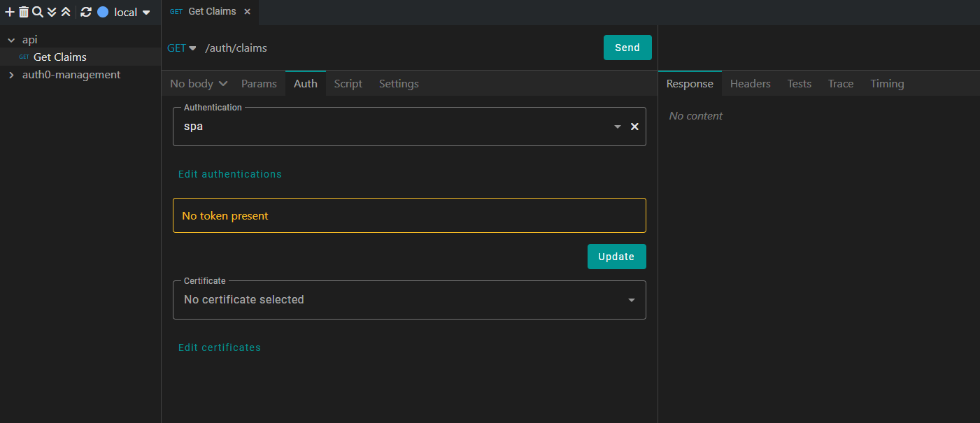This screenshot has height=423, width=980.
Task: Expand the auth0-management folder
Action: click(x=11, y=75)
